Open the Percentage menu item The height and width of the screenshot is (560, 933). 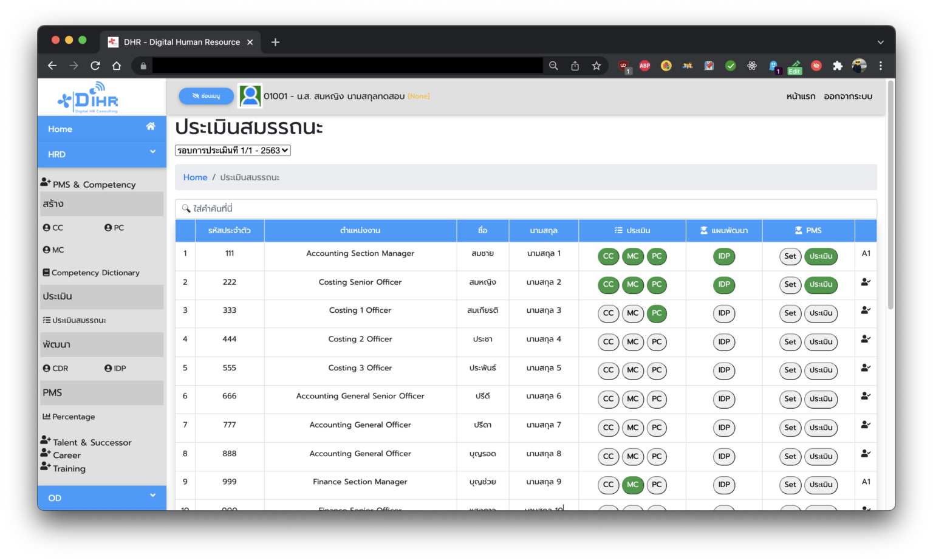click(x=73, y=417)
